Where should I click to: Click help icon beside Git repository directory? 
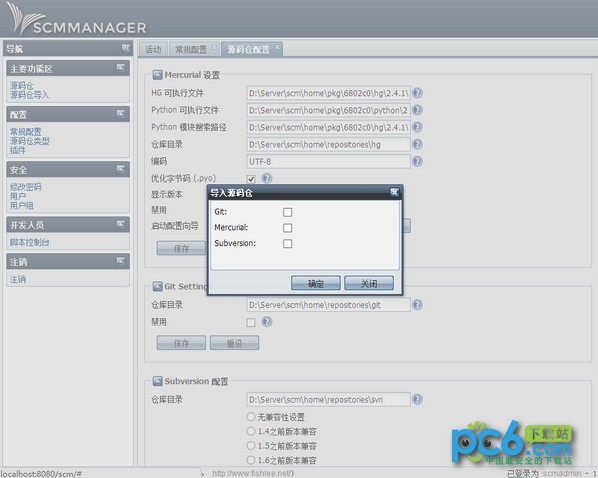418,304
